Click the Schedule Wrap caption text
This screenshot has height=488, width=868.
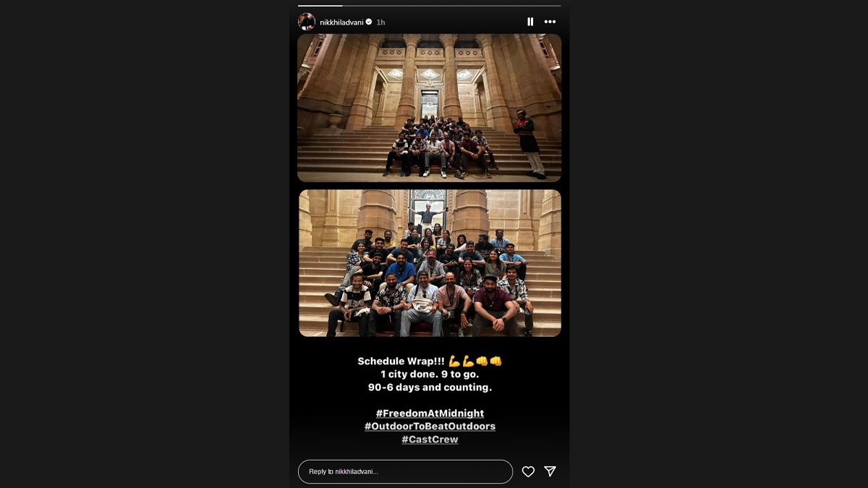tap(401, 361)
